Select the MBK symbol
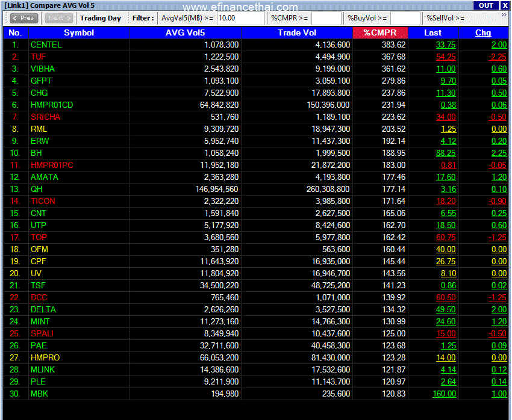This screenshot has height=420, width=512. coord(40,394)
